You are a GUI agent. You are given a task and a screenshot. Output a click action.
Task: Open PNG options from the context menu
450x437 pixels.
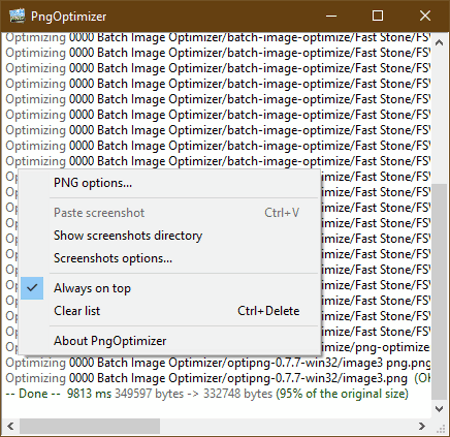coord(169,183)
